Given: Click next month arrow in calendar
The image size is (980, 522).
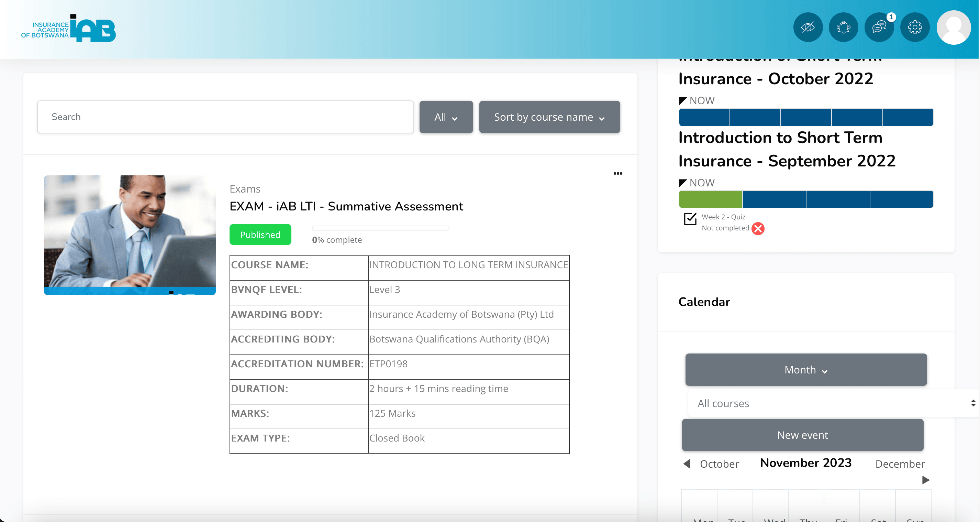Looking at the screenshot, I should pyautogui.click(x=926, y=480).
